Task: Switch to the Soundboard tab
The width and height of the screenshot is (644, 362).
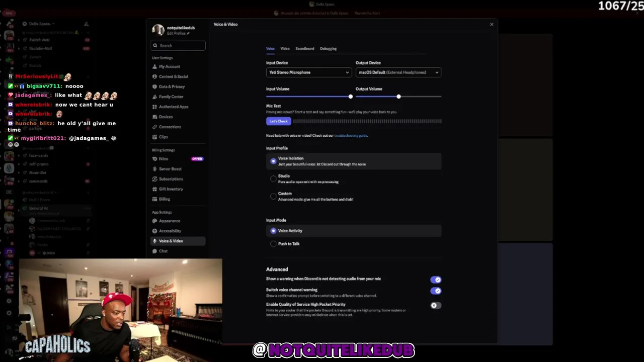Action: coord(305,49)
